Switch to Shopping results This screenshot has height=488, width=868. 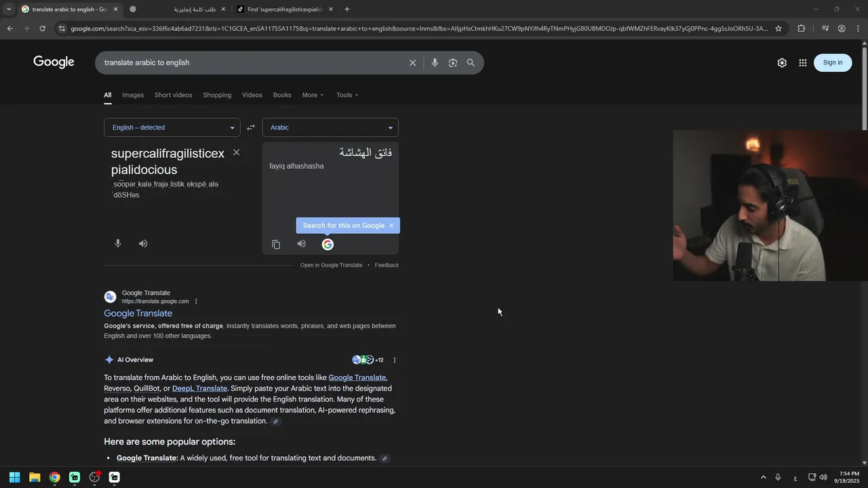(217, 95)
